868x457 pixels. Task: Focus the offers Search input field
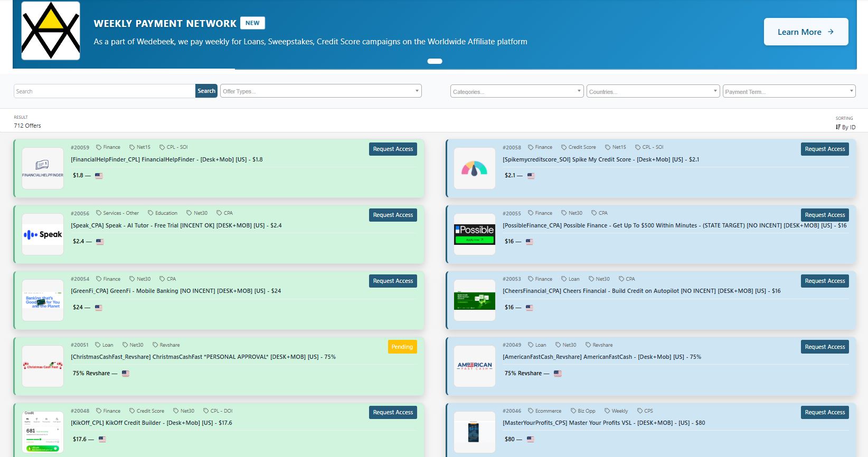click(105, 91)
